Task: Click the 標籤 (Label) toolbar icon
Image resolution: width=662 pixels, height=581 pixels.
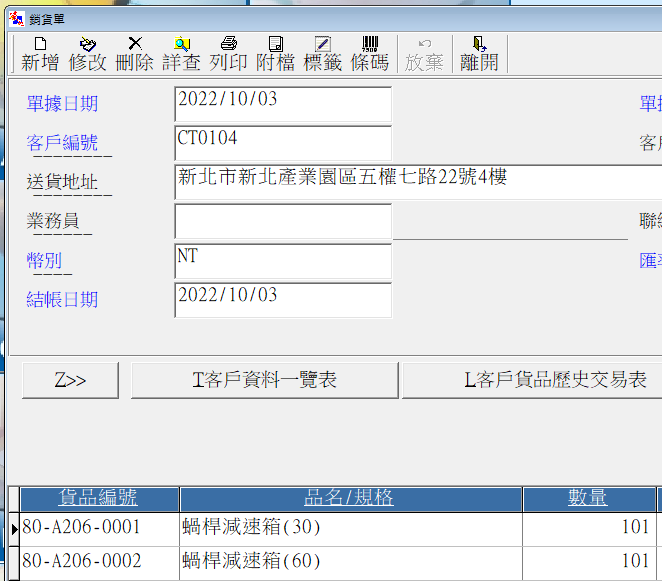Action: pyautogui.click(x=323, y=53)
